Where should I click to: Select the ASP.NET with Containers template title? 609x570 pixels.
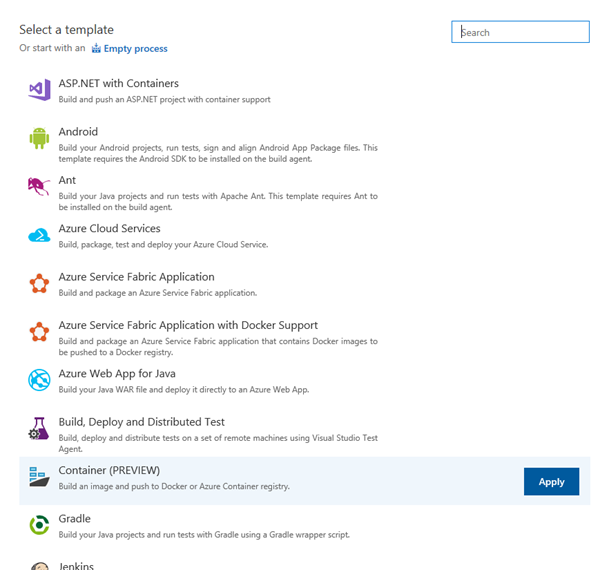click(118, 83)
